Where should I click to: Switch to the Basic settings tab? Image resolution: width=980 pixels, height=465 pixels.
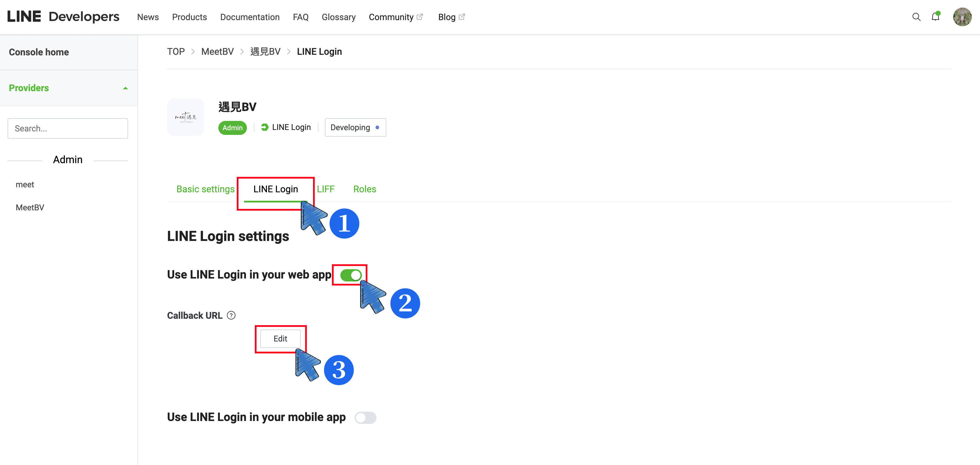(206, 189)
